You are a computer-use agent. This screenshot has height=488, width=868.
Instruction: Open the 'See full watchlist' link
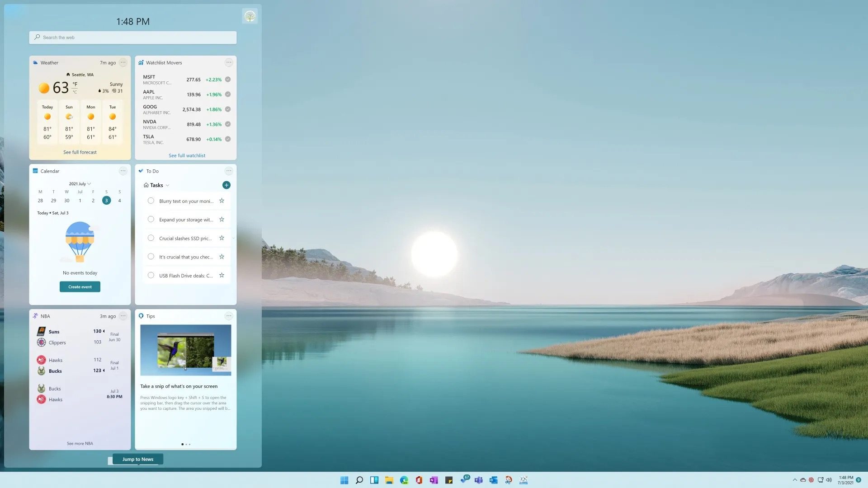pyautogui.click(x=187, y=155)
